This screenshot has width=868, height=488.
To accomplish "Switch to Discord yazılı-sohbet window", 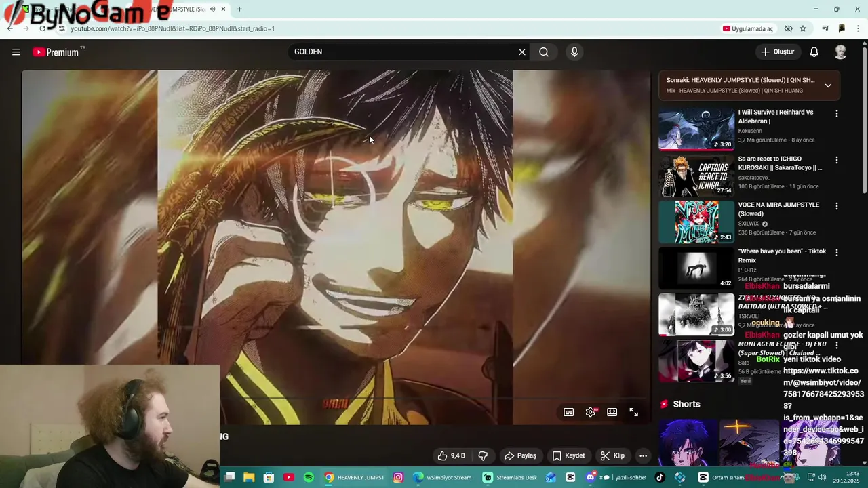I will point(616,477).
